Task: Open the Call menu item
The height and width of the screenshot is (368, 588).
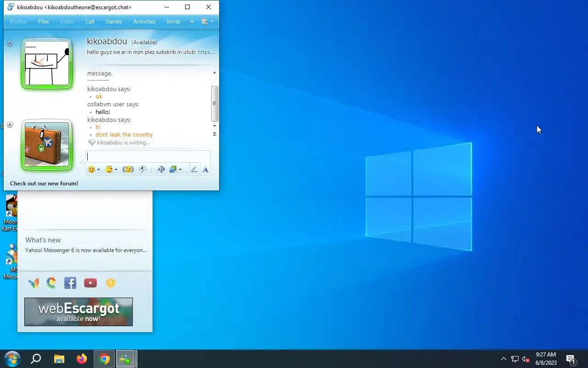Action: (x=90, y=22)
